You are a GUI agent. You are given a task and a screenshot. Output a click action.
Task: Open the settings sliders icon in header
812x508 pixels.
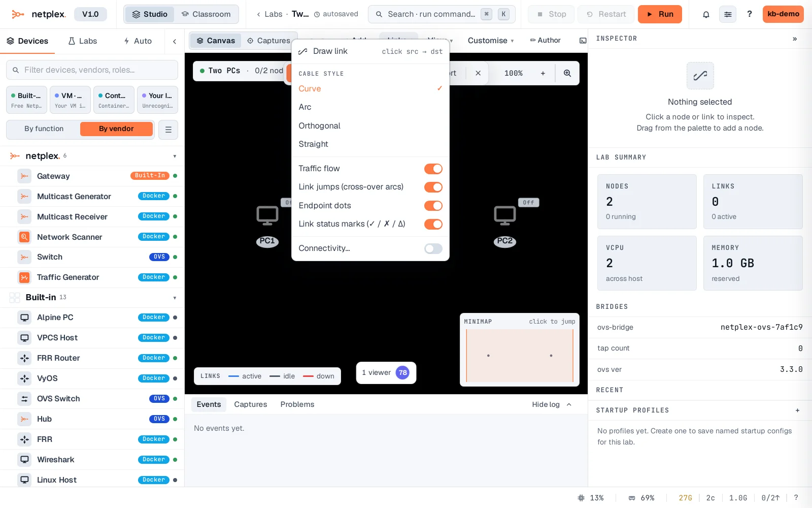coord(728,14)
